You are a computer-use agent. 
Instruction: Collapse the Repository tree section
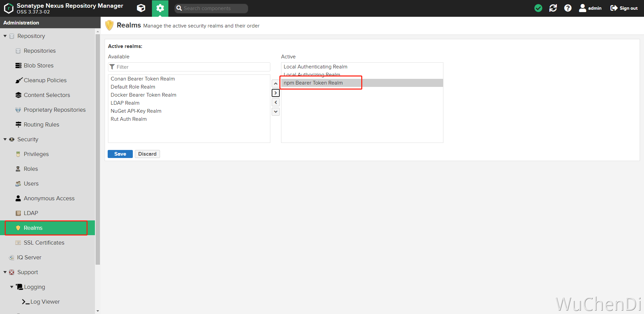(5, 36)
